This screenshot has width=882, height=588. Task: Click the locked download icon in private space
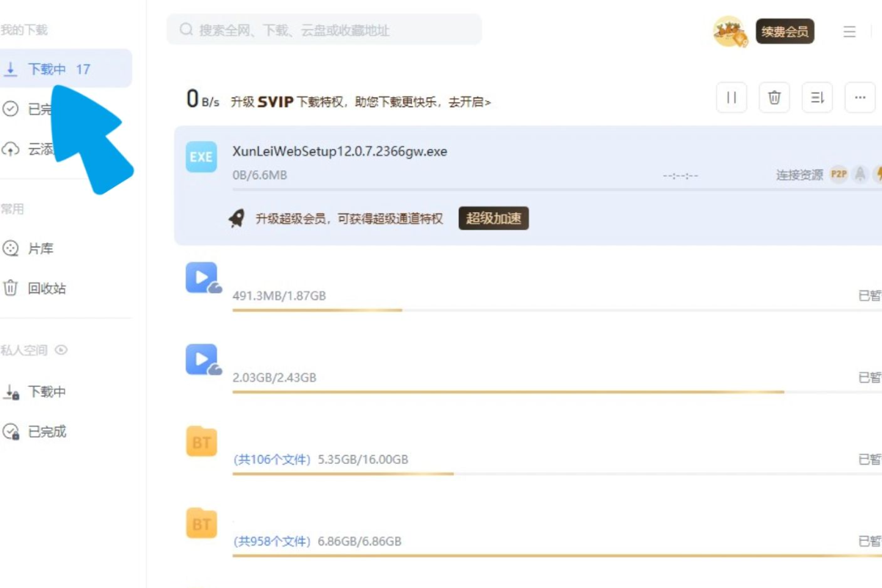click(11, 392)
